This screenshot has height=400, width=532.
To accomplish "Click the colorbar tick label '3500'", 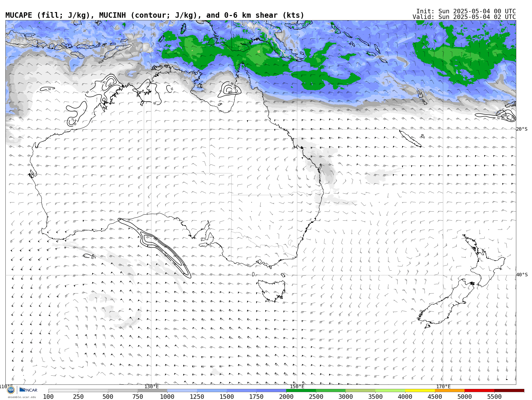I will coord(375,397).
